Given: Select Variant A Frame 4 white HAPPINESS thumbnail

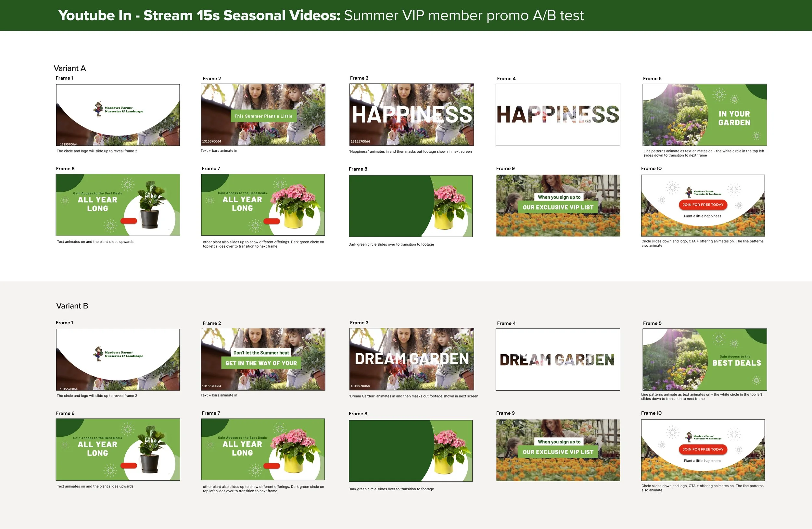Looking at the screenshot, I should coord(558,115).
